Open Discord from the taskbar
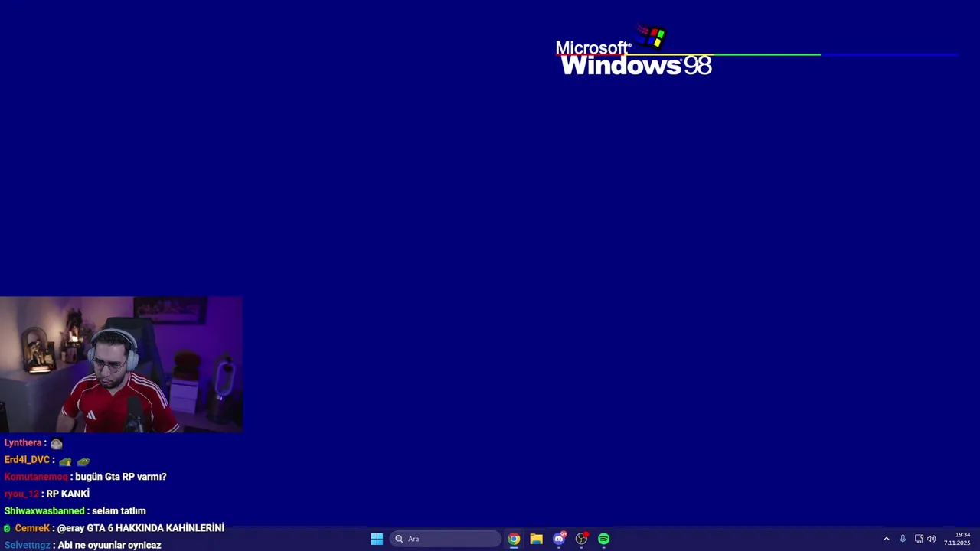Image resolution: width=980 pixels, height=551 pixels. (559, 539)
